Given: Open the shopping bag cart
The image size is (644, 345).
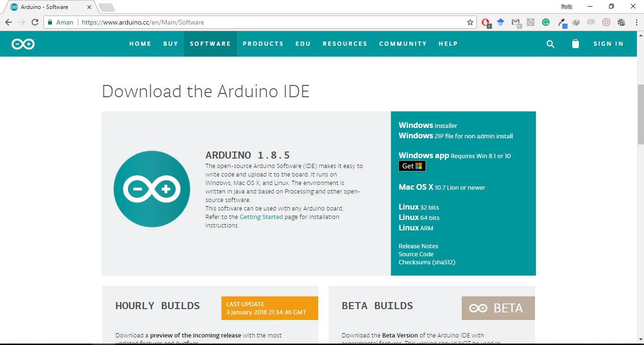Looking at the screenshot, I should click(575, 44).
